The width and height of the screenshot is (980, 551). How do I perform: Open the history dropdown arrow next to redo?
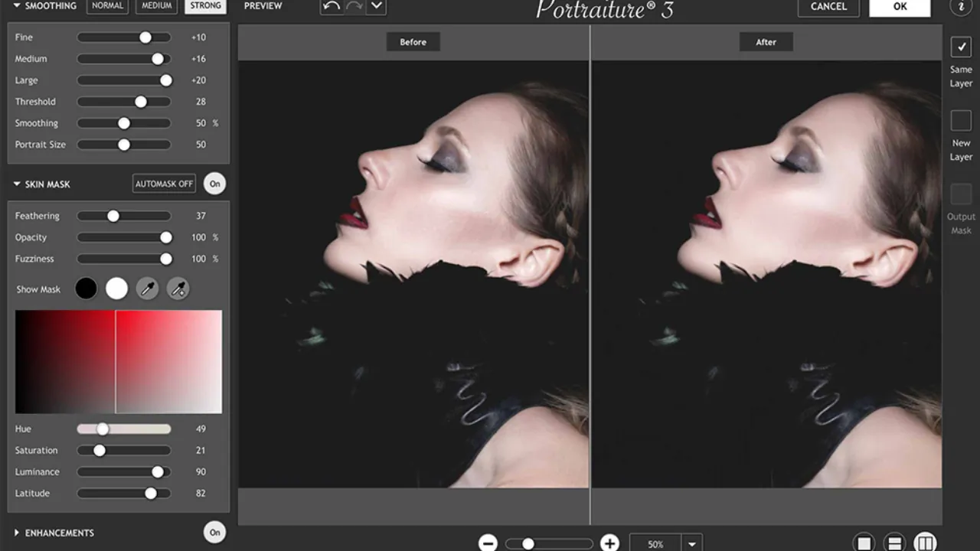coord(376,6)
